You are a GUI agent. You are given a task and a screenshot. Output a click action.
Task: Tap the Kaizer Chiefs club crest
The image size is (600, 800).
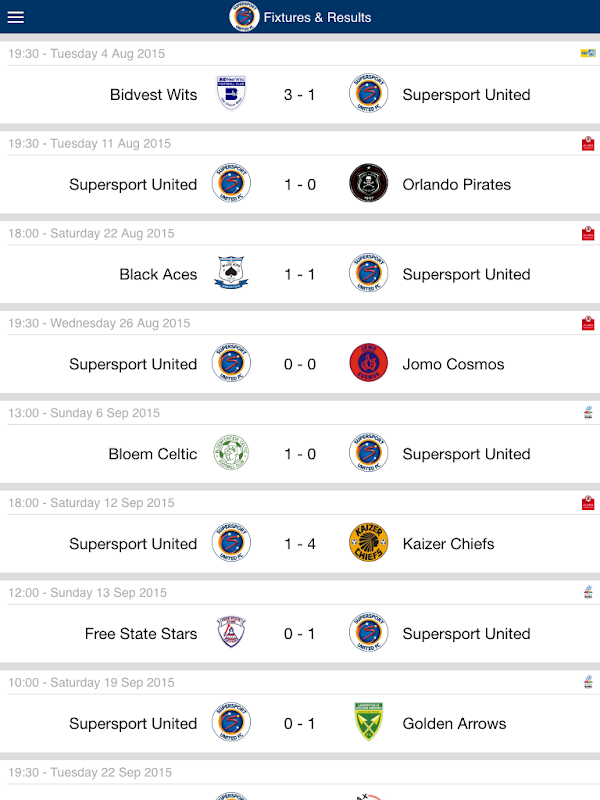click(368, 542)
